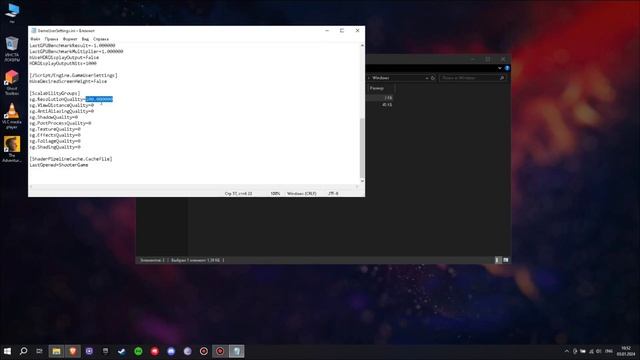Screen dimensions: 640x360
Task: Click the [ShaderPipelineCache.CacheFile] header line
Action: point(71,159)
